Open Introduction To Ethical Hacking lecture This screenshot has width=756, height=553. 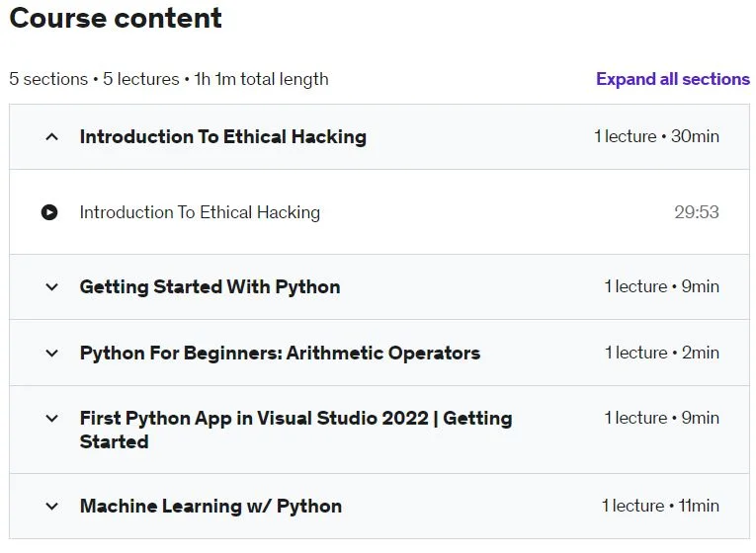pos(200,212)
